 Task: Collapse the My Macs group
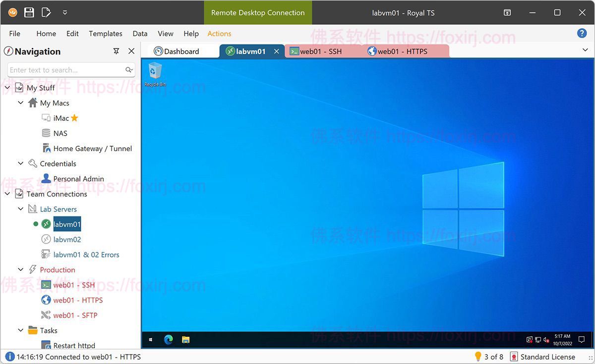point(20,103)
